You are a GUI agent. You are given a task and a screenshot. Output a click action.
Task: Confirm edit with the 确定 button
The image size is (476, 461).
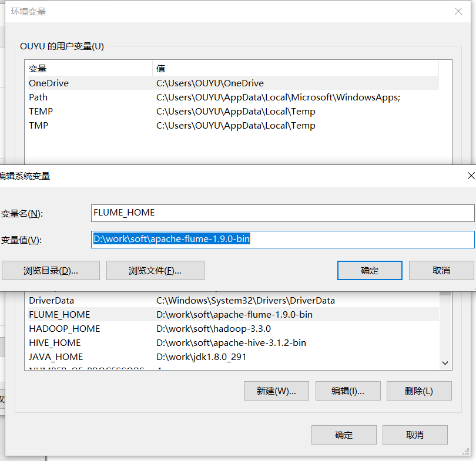click(369, 270)
